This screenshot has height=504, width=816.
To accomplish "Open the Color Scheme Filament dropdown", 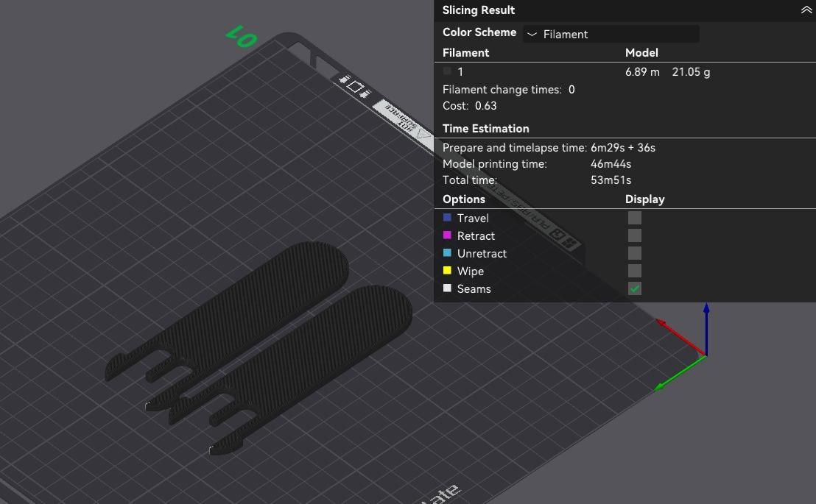I will (x=611, y=35).
